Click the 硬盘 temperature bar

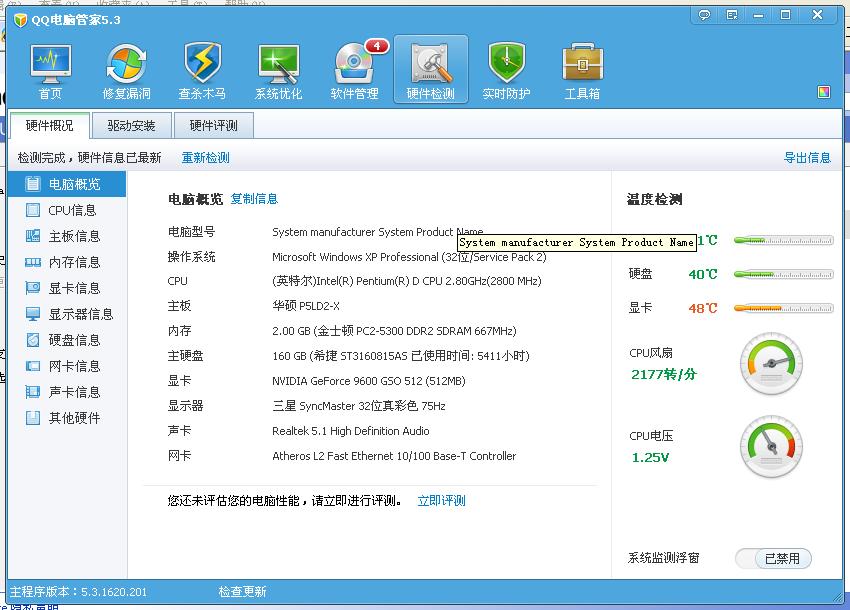pos(783,274)
